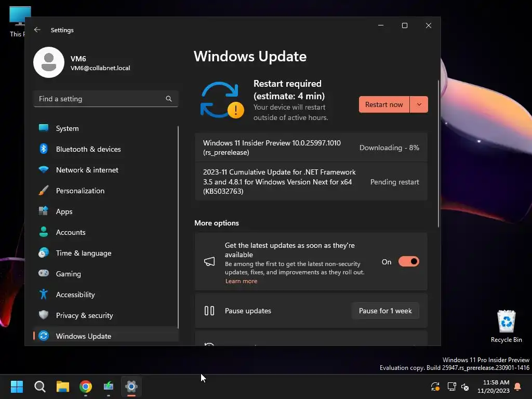Click the Privacy & security shield icon
Screen dimensions: 532x399
[44, 315]
